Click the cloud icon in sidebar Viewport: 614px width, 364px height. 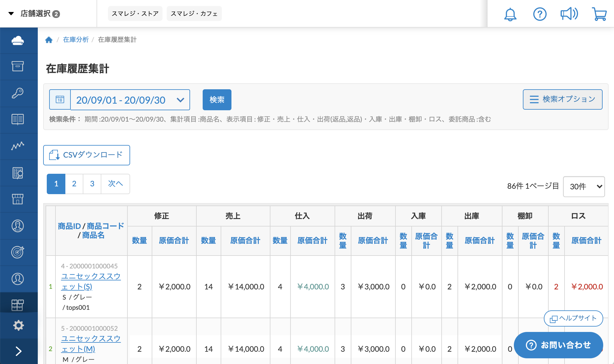[x=18, y=40]
